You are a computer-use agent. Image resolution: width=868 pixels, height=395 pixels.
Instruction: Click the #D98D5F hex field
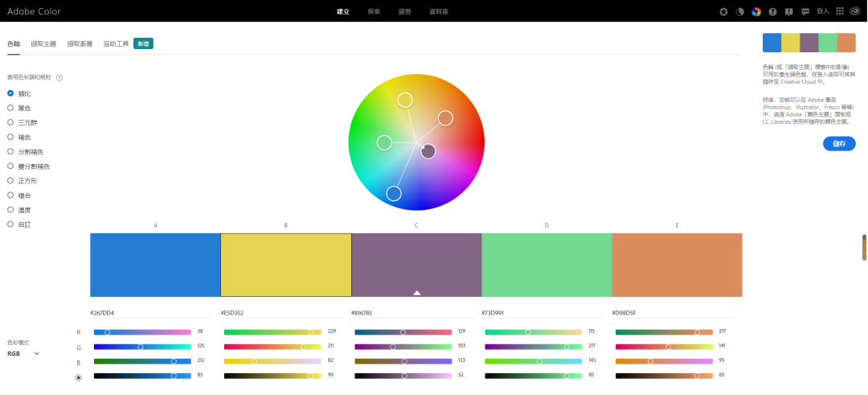pyautogui.click(x=674, y=314)
